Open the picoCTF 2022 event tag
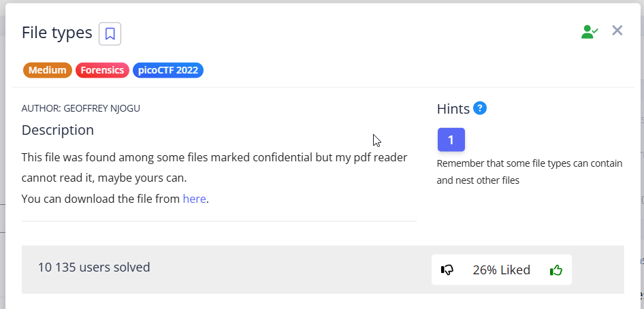This screenshot has height=309, width=644. [x=167, y=70]
